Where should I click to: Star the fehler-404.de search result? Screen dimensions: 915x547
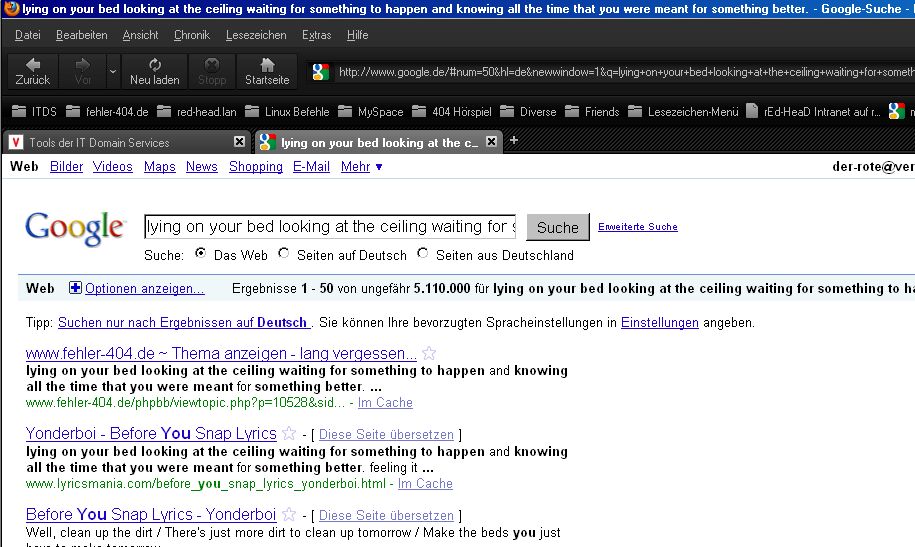click(x=429, y=353)
